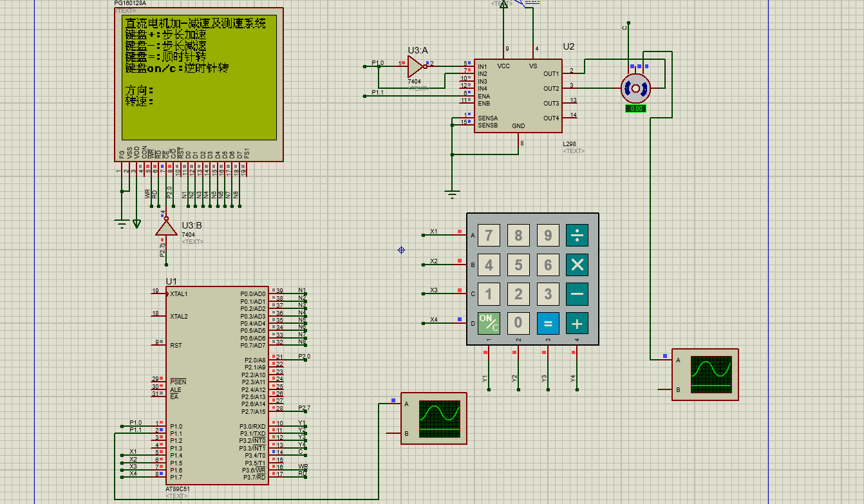Click the L298 part name label
The image size is (864, 504).
click(570, 144)
